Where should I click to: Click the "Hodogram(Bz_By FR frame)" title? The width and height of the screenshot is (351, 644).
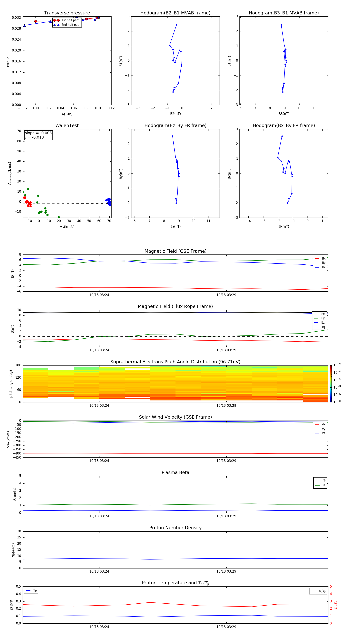[175, 125]
